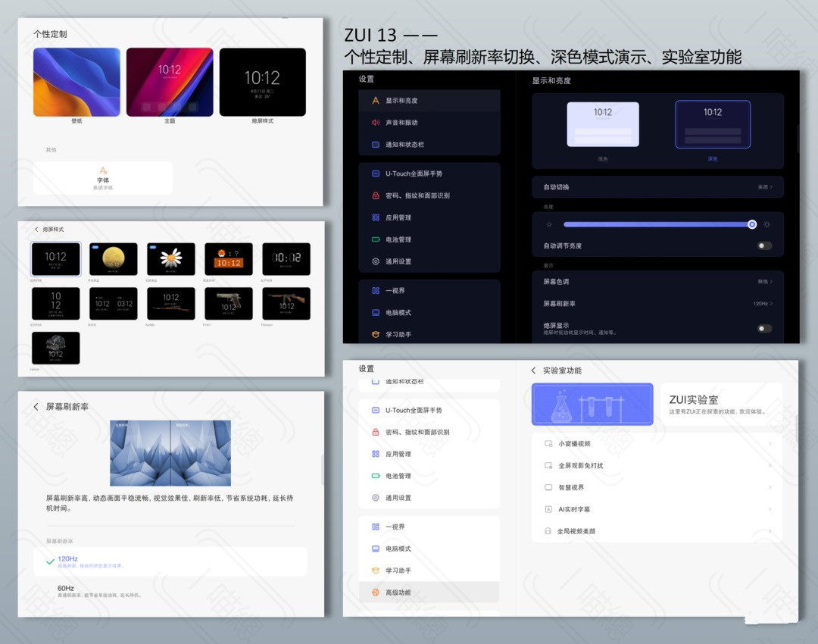This screenshot has width=818, height=644.
Task: Click the 智慧视界 icon in lab features
Action: [x=548, y=487]
